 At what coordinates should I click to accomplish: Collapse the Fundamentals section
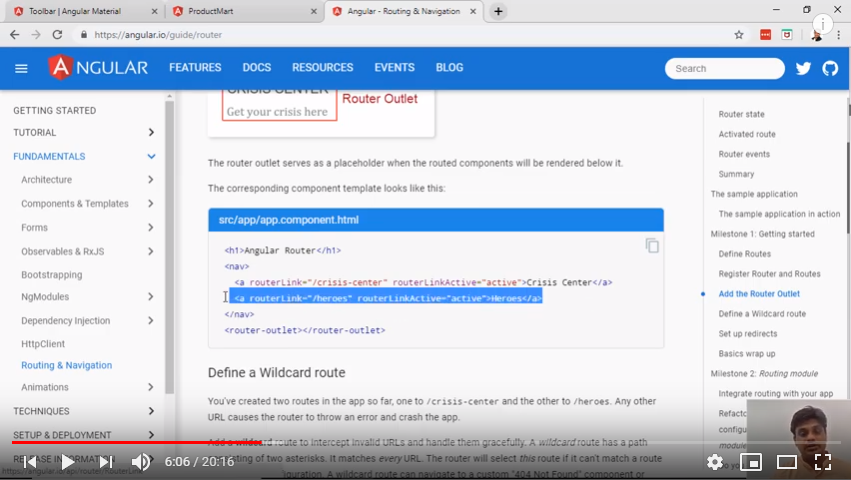(x=151, y=156)
